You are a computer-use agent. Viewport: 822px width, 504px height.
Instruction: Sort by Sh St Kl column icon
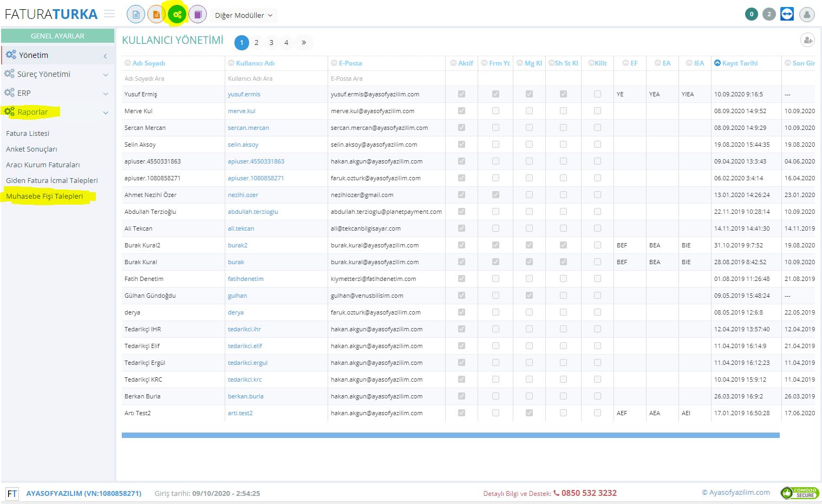pyautogui.click(x=551, y=63)
